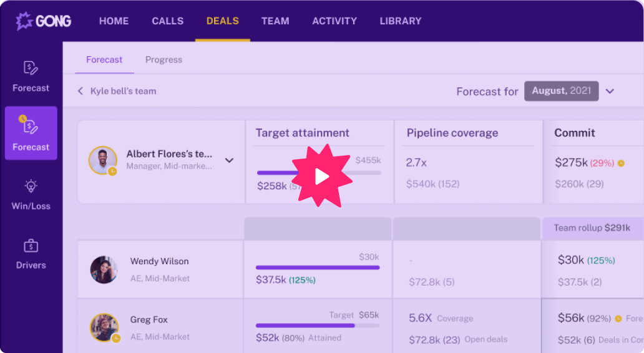644x353 pixels.
Task: Click Albert Flores's avatar photo
Action: coord(103,161)
